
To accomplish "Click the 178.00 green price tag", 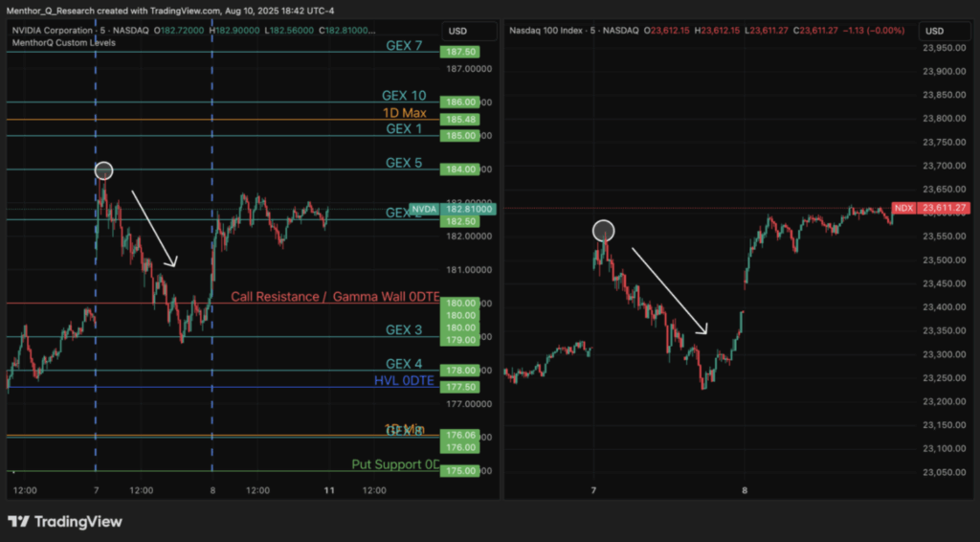I will coord(460,371).
